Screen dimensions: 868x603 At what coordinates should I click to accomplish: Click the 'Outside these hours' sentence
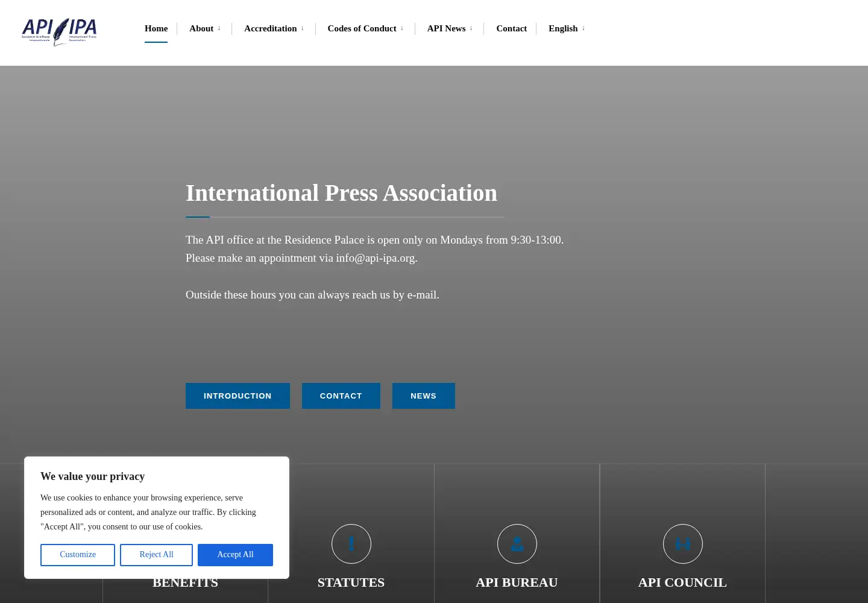coord(312,295)
